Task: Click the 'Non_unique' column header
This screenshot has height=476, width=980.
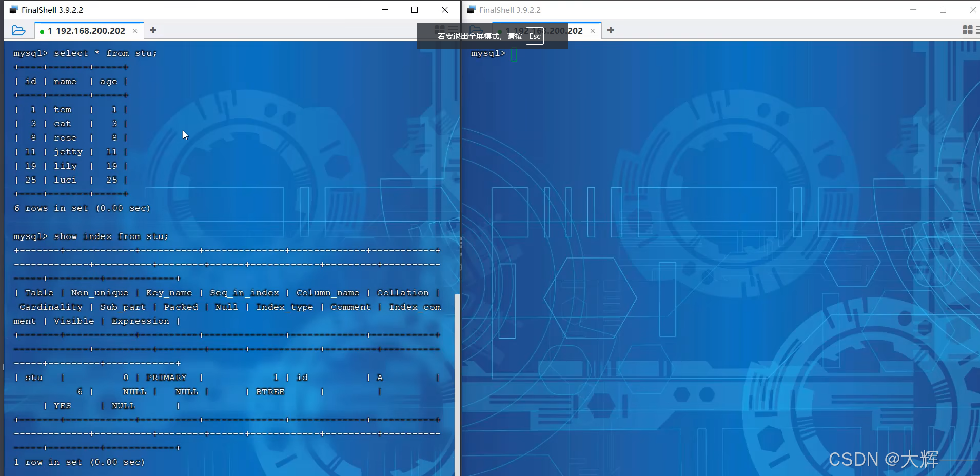Action: pyautogui.click(x=100, y=293)
